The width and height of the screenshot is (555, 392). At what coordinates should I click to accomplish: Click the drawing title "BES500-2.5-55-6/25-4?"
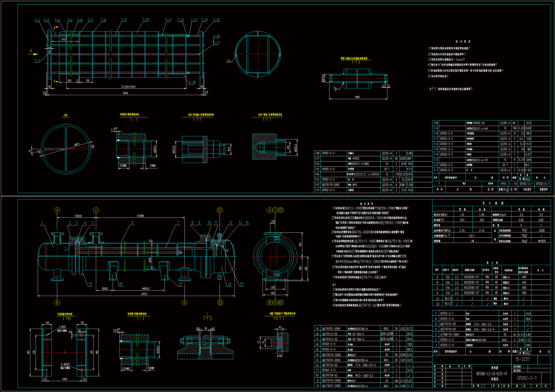click(491, 374)
